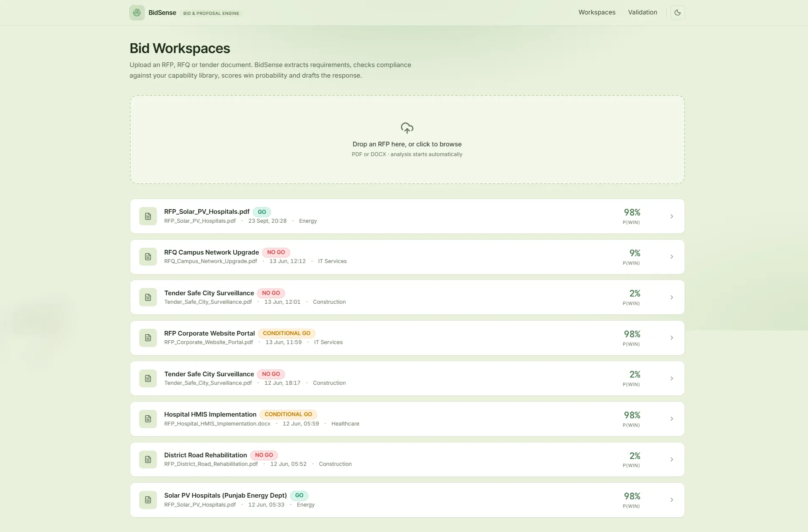Viewport: 808px width, 532px height.
Task: Expand the Solar PV Hospitals (Punjab Energy Dept) chevron
Action: tap(671, 500)
